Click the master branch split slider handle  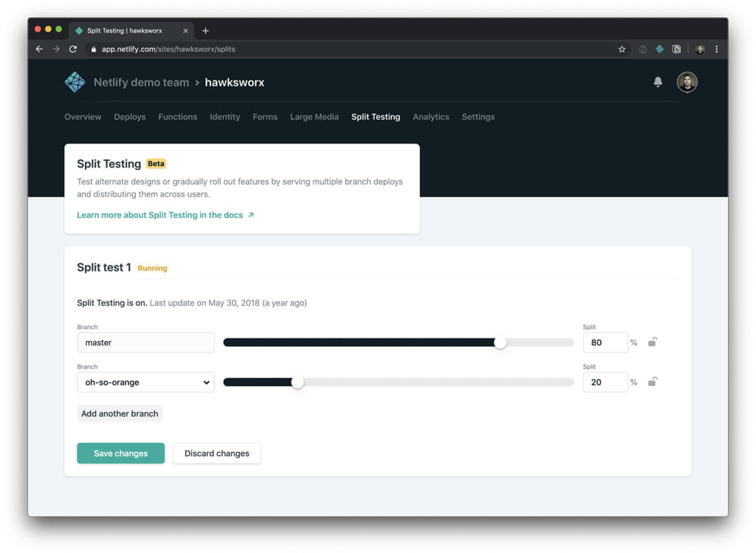click(500, 342)
